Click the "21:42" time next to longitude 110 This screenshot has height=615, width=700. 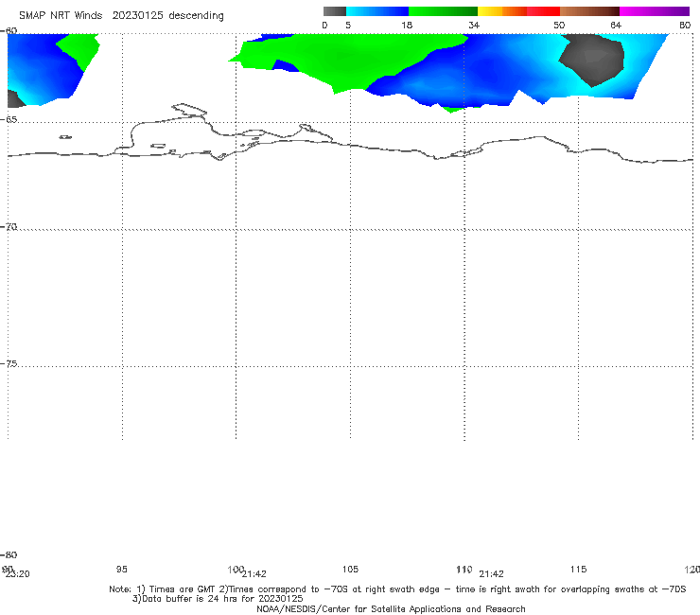click(492, 574)
